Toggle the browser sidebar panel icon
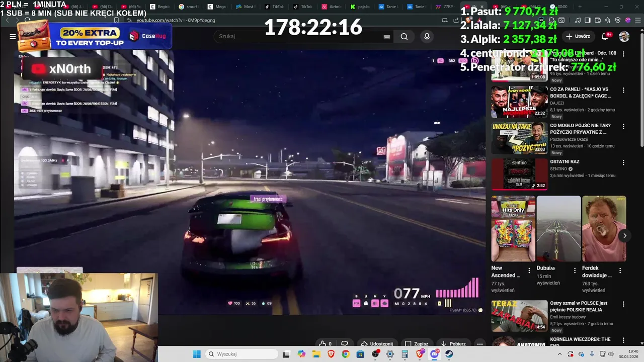644x362 pixels. tap(588, 20)
